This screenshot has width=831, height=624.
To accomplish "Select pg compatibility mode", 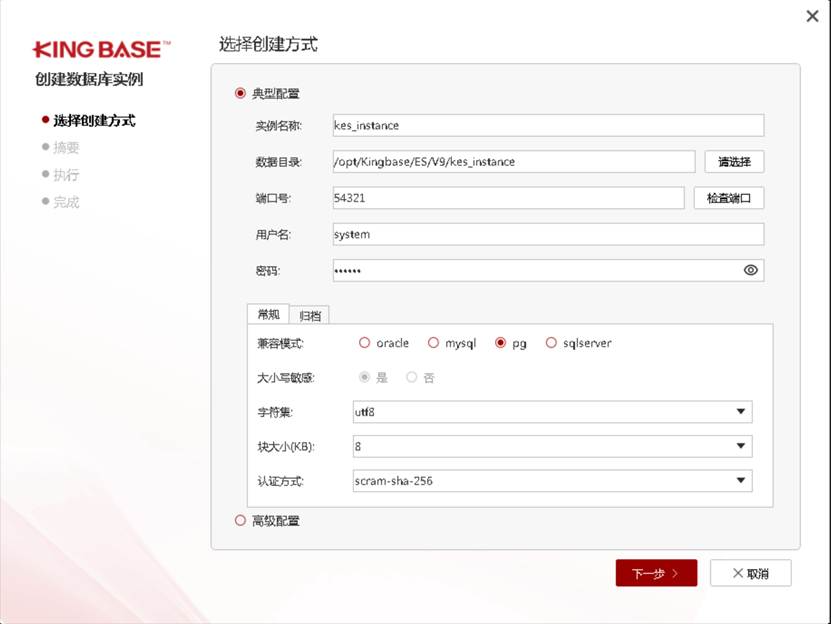I will coord(502,343).
